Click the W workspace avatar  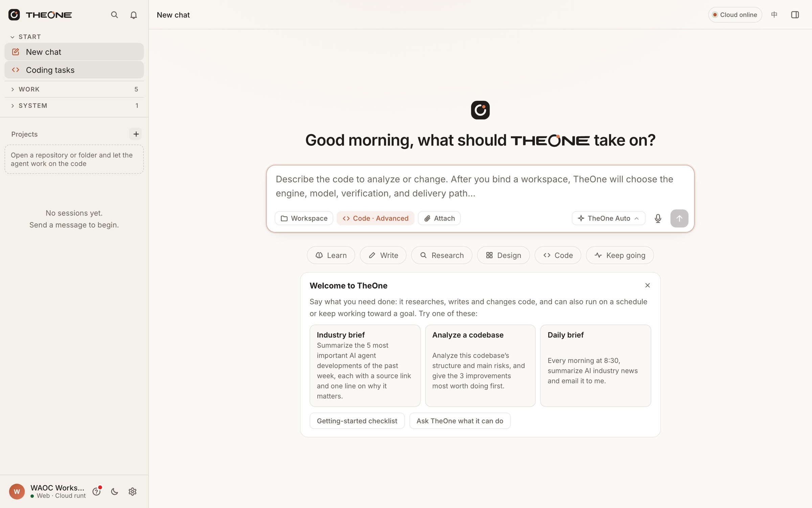click(17, 491)
